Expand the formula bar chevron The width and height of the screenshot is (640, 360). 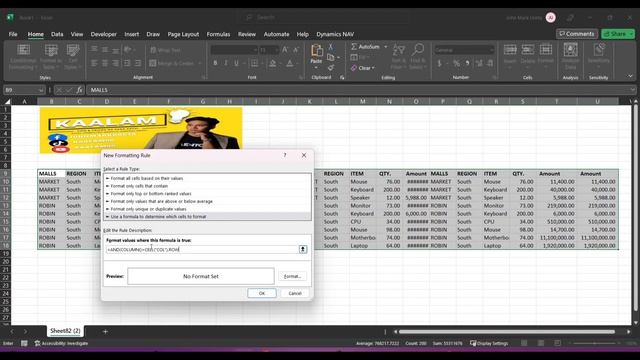point(632,90)
